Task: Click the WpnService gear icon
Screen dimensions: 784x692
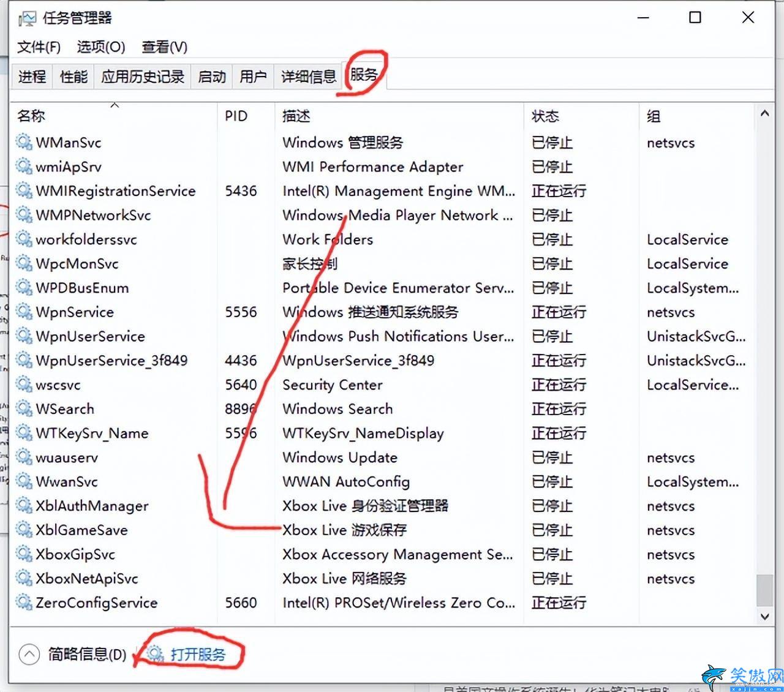Action: [x=24, y=312]
